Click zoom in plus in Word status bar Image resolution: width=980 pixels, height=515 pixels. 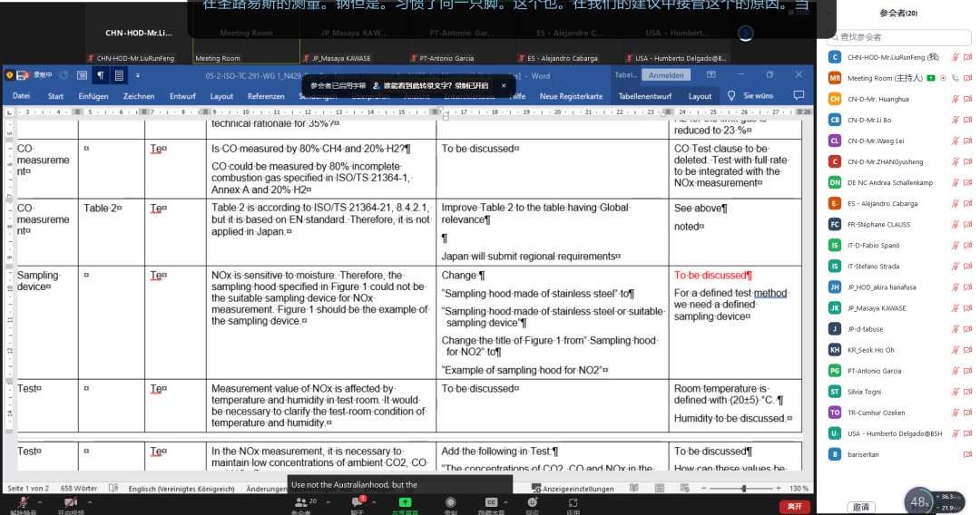coord(779,488)
